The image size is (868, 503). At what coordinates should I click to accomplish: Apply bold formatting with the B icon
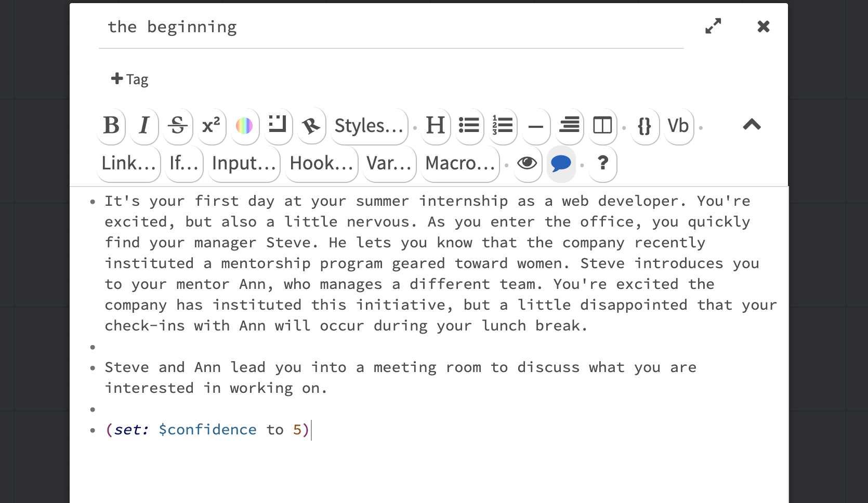[x=111, y=126]
